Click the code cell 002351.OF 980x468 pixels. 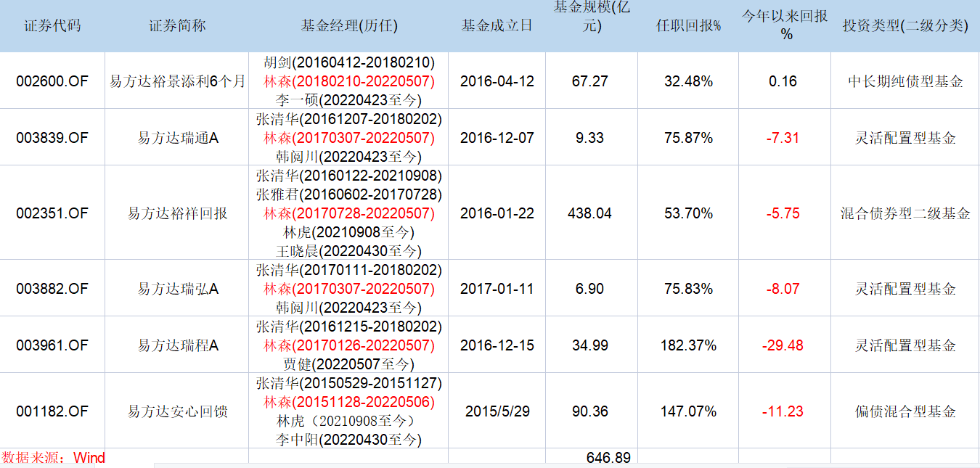[52, 213]
